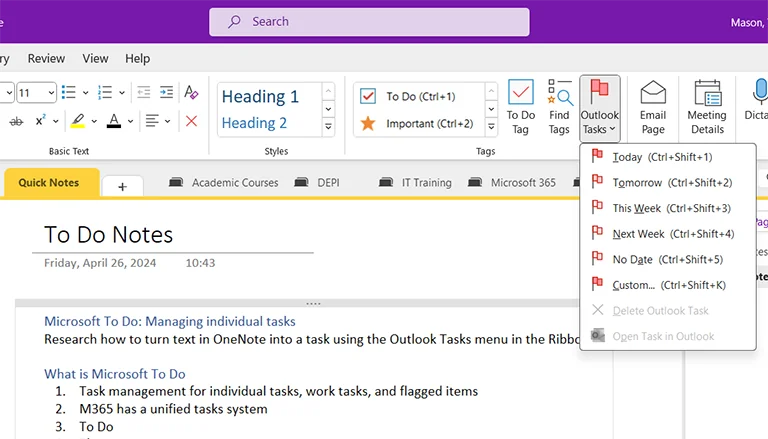Click the To Do Notes page title
Screen dimensions: 768x439
pyautogui.click(x=108, y=235)
